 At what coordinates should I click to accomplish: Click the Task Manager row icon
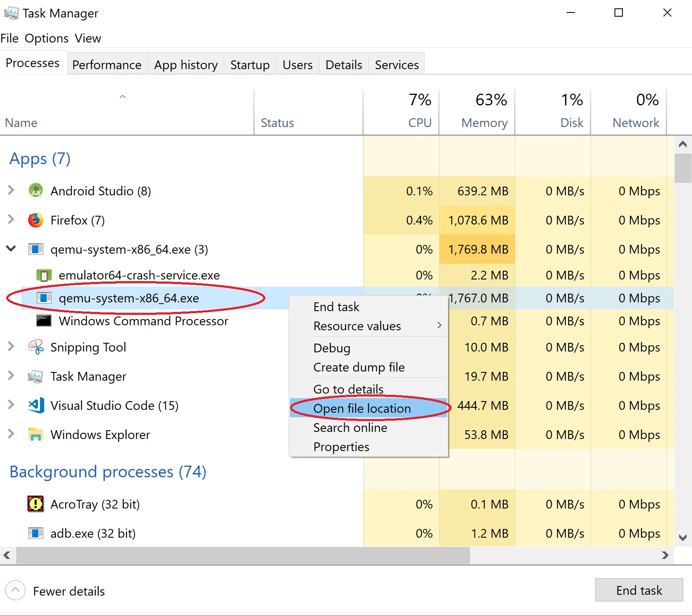pyautogui.click(x=36, y=376)
